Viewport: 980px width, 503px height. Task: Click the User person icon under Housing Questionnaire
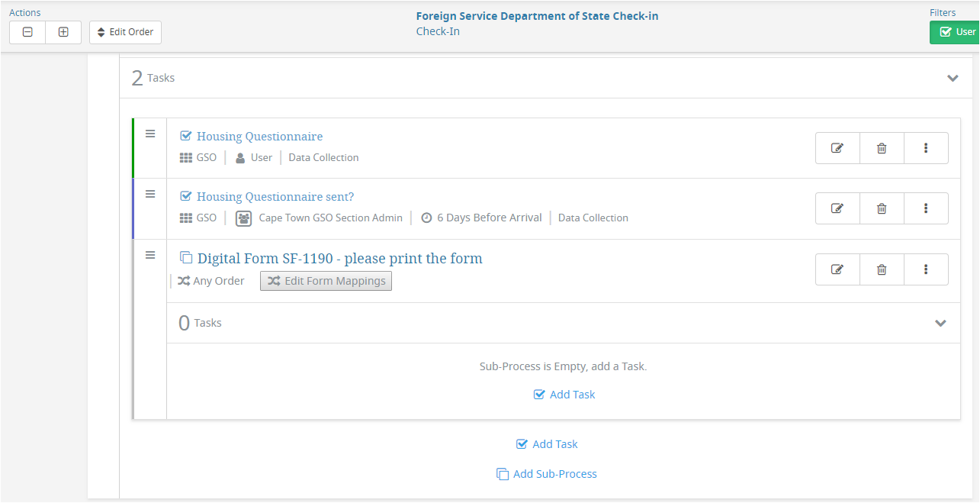click(240, 158)
